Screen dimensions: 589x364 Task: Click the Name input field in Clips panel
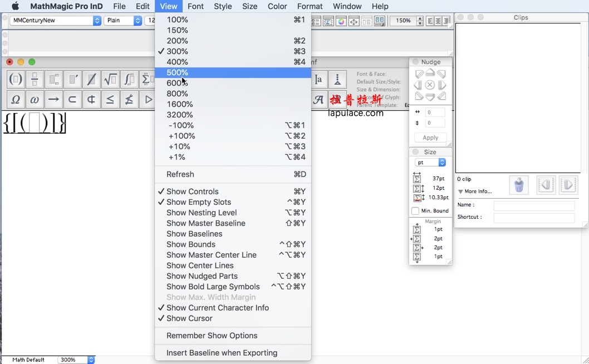tap(534, 205)
